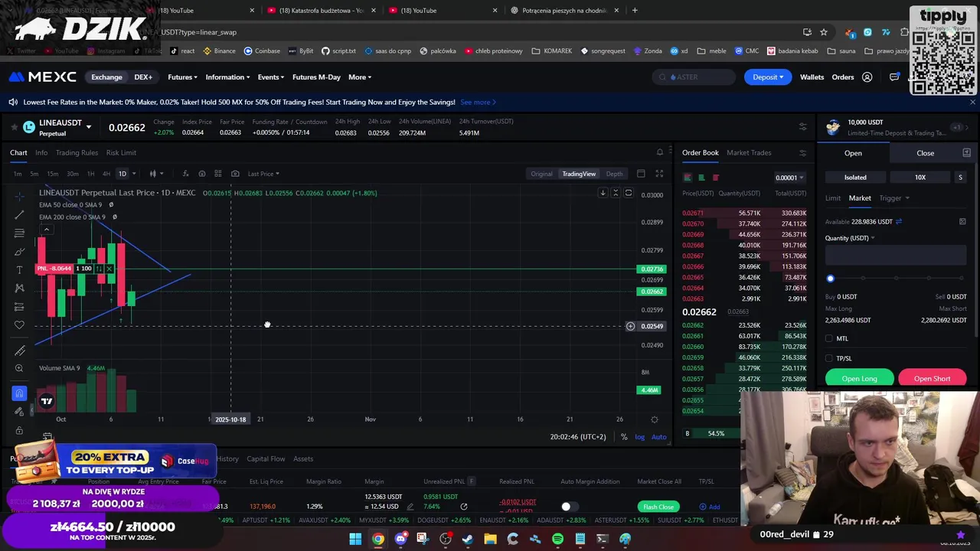Select the text annotation tool
Image resolution: width=980 pixels, height=551 pixels.
point(19,270)
